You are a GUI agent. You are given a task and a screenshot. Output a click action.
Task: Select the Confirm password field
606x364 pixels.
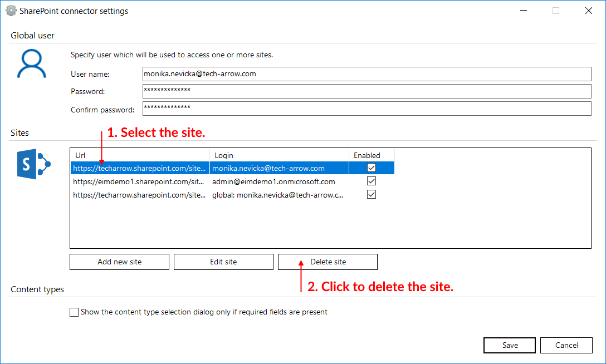click(x=366, y=109)
